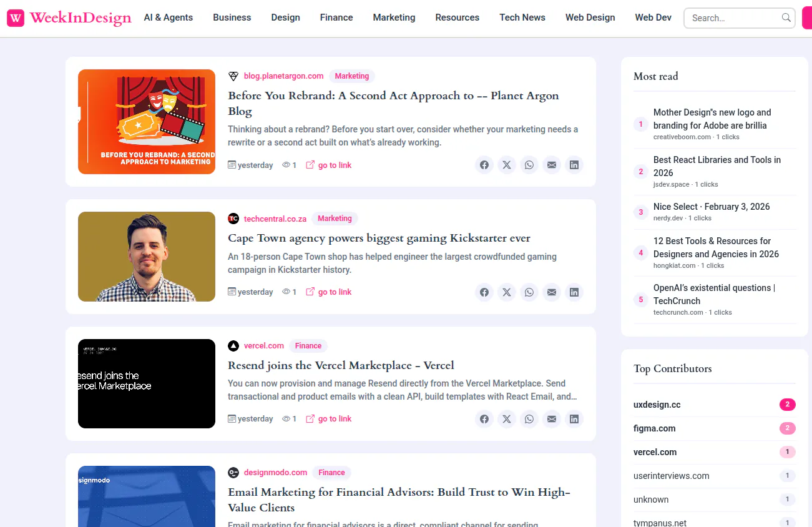812x527 pixels.
Task: Click the search magnifier icon
Action: tap(786, 17)
